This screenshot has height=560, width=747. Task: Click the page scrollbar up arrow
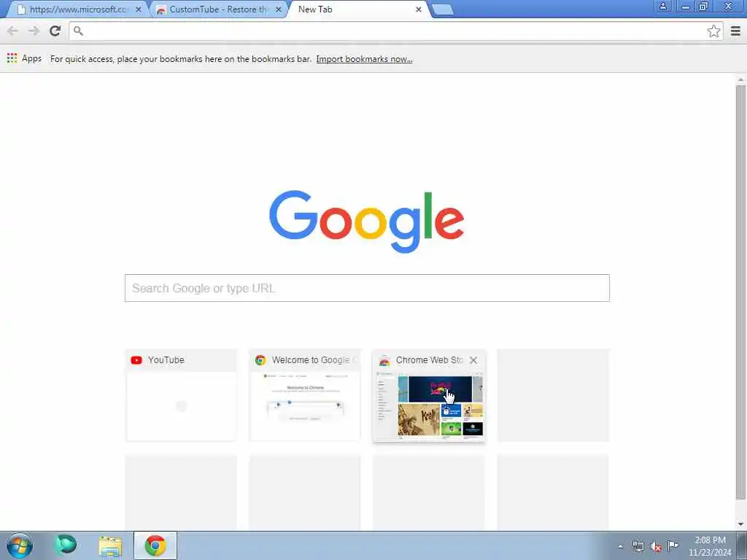pos(740,79)
